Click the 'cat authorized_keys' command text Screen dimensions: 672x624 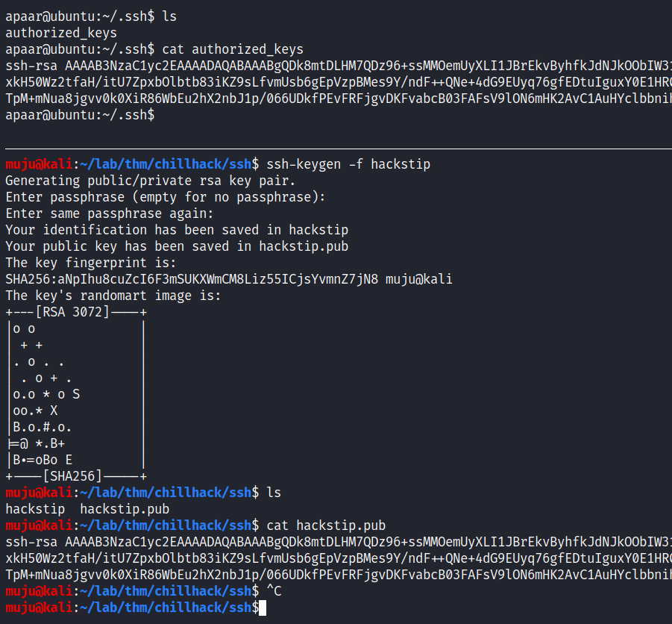coord(233,50)
